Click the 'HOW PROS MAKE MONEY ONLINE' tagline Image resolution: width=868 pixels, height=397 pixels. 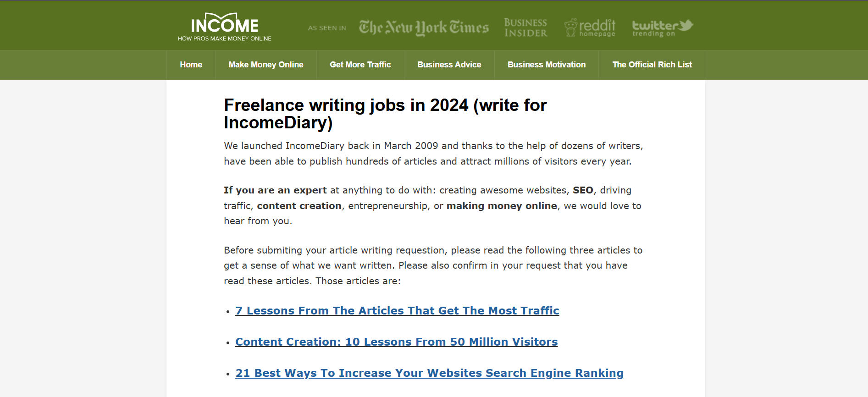click(x=224, y=39)
